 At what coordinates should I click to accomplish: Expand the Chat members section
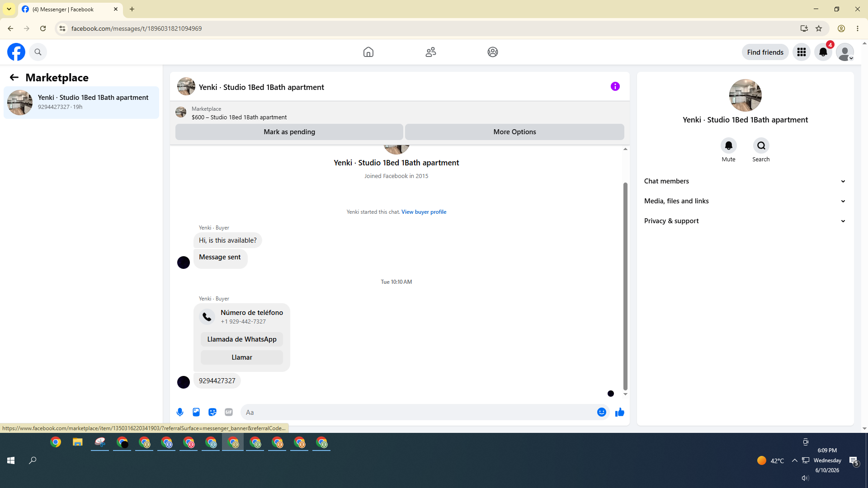(x=745, y=181)
